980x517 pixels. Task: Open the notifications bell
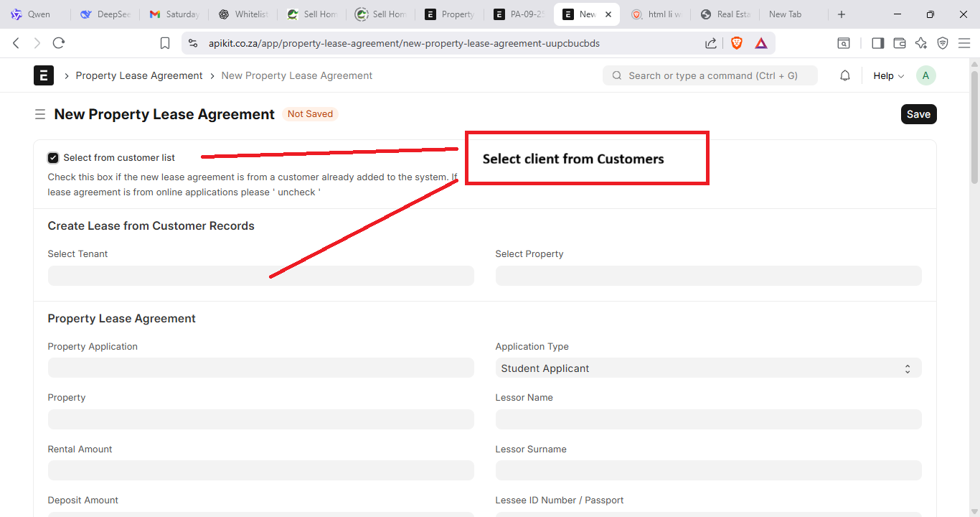[845, 75]
